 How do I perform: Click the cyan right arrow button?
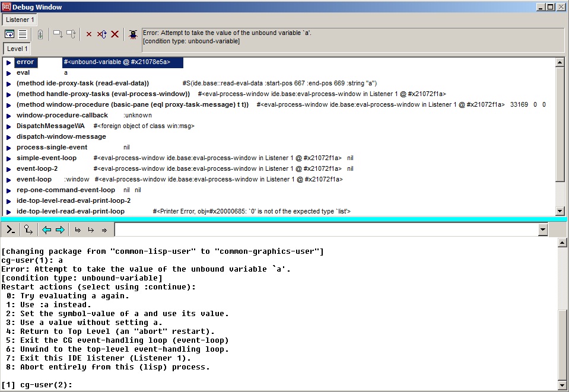tap(60, 230)
